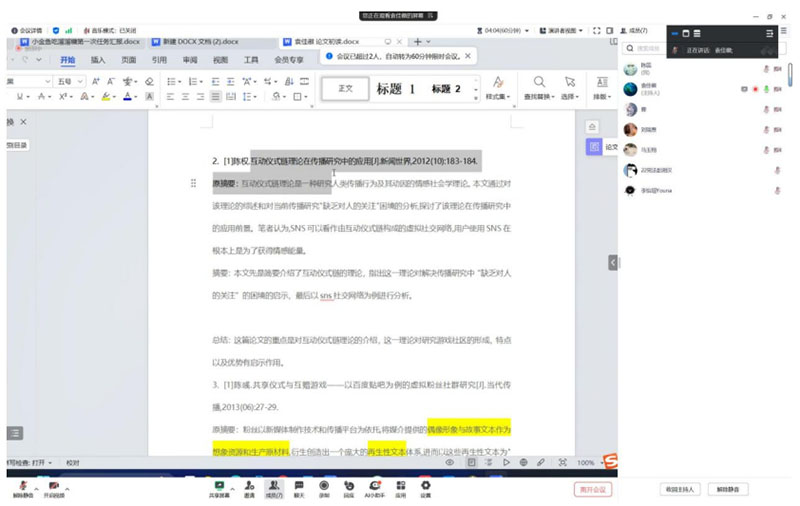Open the font size dropdown showing 五号
The width and height of the screenshot is (800, 506).
[69, 81]
